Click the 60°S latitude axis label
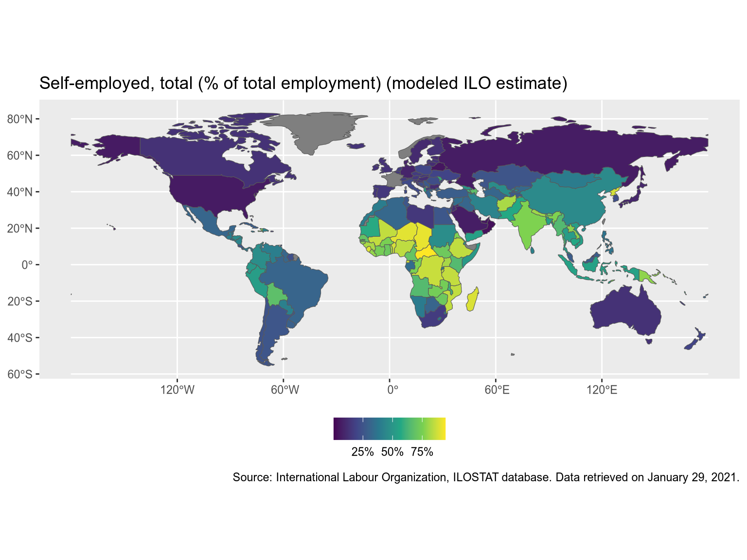The image size is (747, 560). pos(19,374)
